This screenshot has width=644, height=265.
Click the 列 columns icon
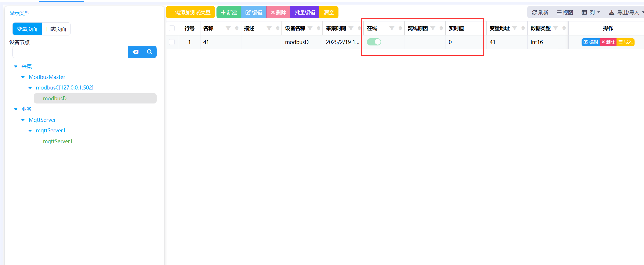[584, 12]
